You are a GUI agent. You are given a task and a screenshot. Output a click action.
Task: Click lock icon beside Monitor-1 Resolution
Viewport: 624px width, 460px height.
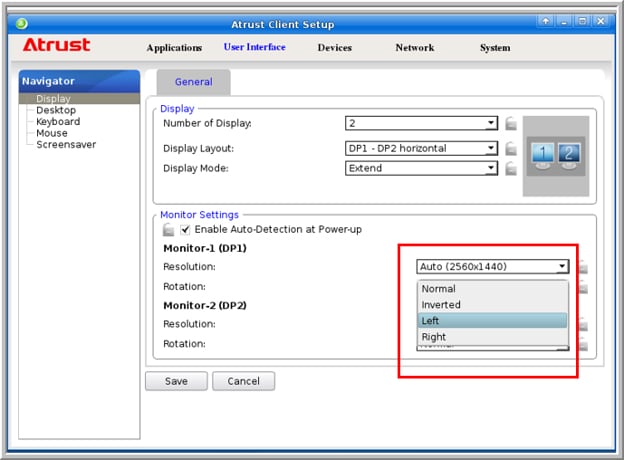coord(583,267)
